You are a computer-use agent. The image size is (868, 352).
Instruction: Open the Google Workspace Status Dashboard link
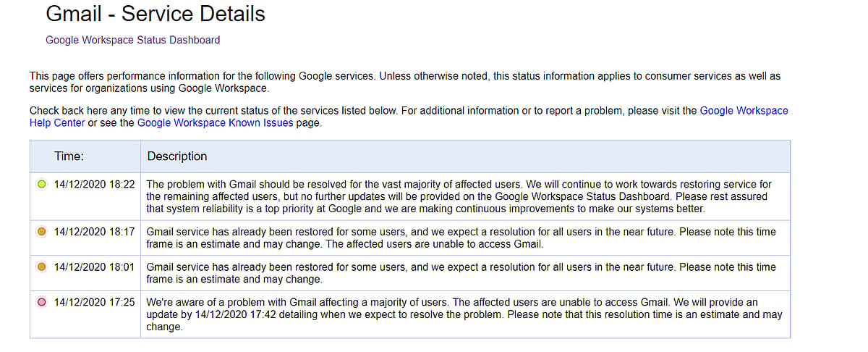tap(132, 40)
